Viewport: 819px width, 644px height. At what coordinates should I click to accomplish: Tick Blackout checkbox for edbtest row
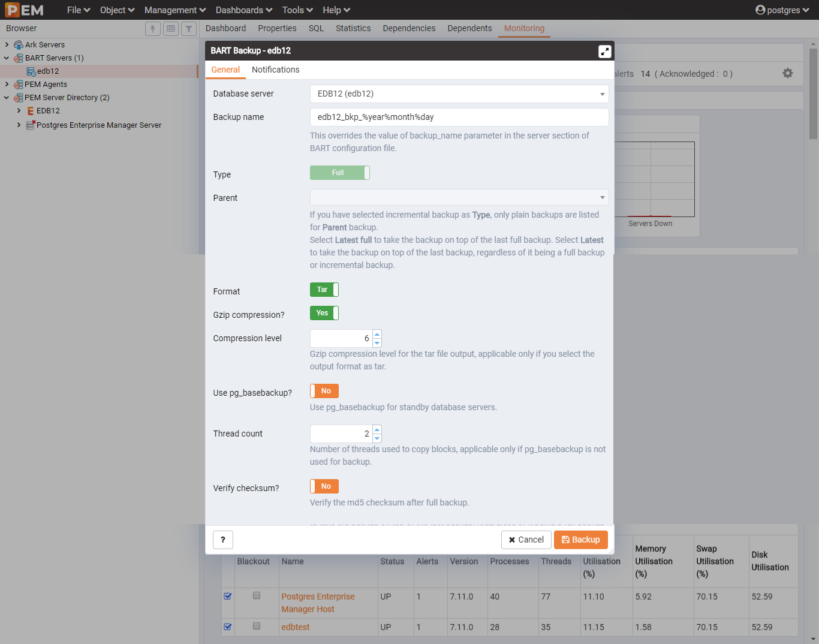click(x=257, y=626)
